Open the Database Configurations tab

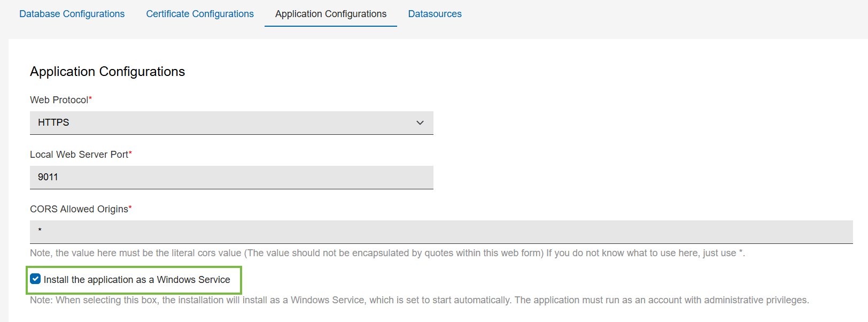[72, 14]
